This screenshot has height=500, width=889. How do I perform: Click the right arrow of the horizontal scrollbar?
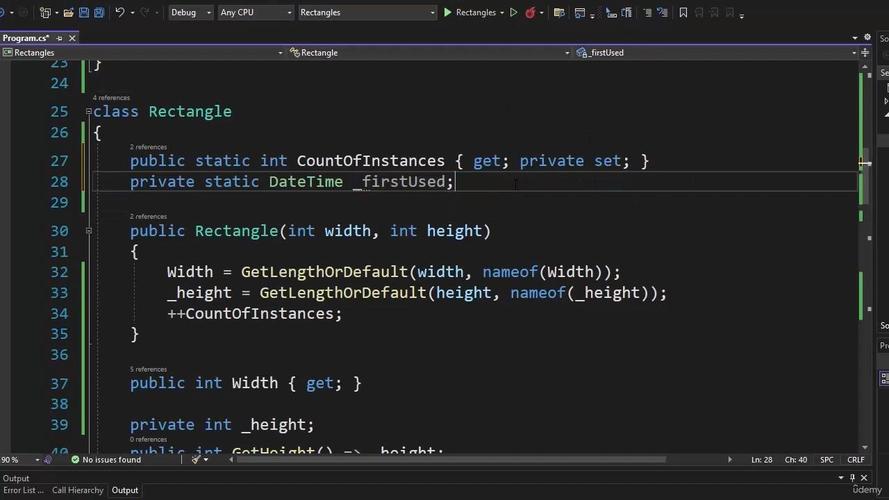coord(730,460)
